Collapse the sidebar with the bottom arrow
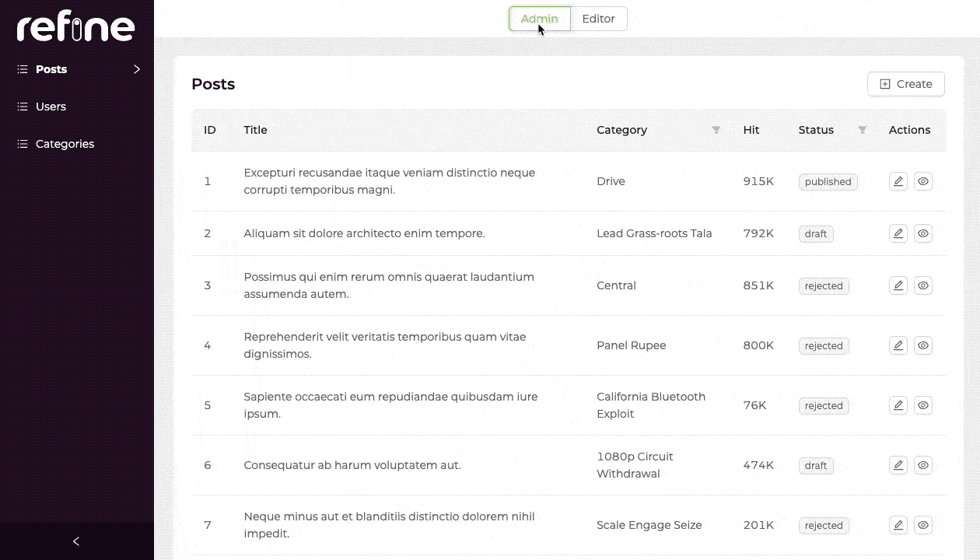The height and width of the screenshot is (560, 980). pyautogui.click(x=76, y=541)
